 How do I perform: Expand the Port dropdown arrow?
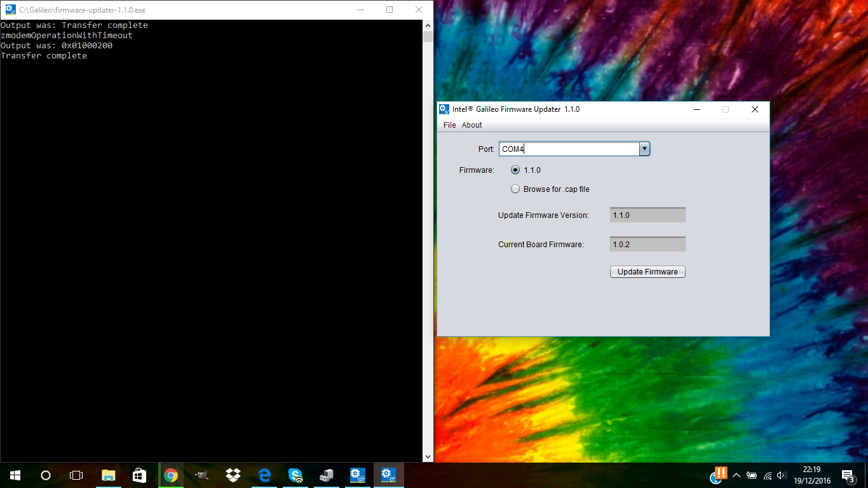coord(644,149)
